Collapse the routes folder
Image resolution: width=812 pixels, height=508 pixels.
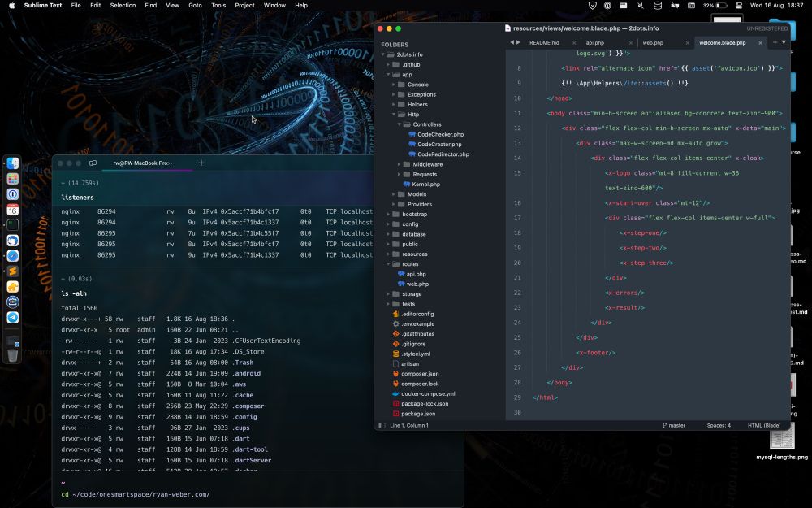point(388,264)
